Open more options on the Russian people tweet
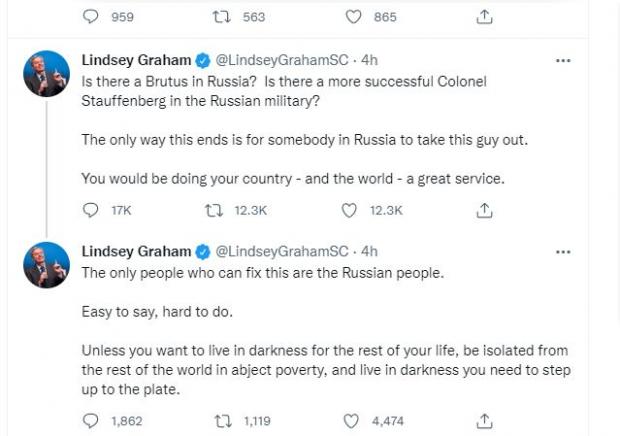Screen dimensions: 620x436 coord(563,252)
